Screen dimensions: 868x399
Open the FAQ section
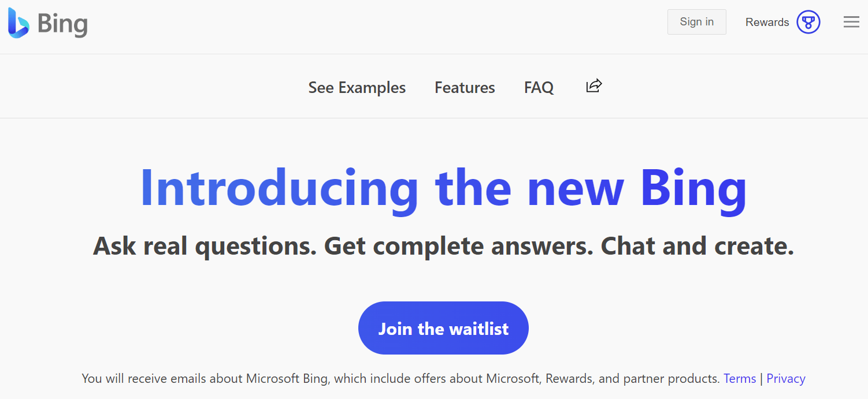538,87
